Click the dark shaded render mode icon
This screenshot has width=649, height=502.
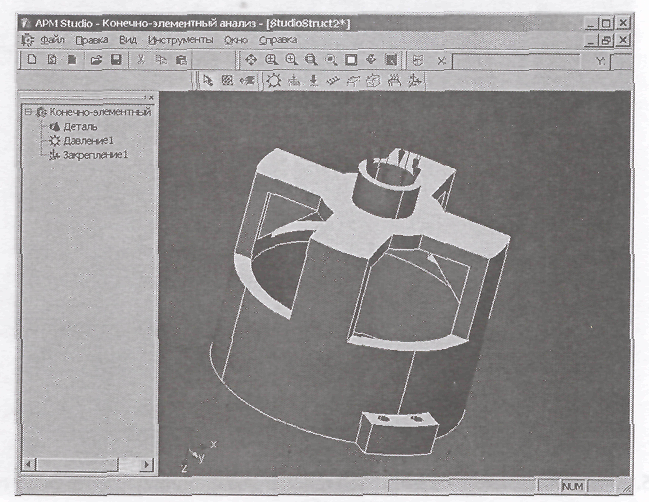tap(391, 60)
